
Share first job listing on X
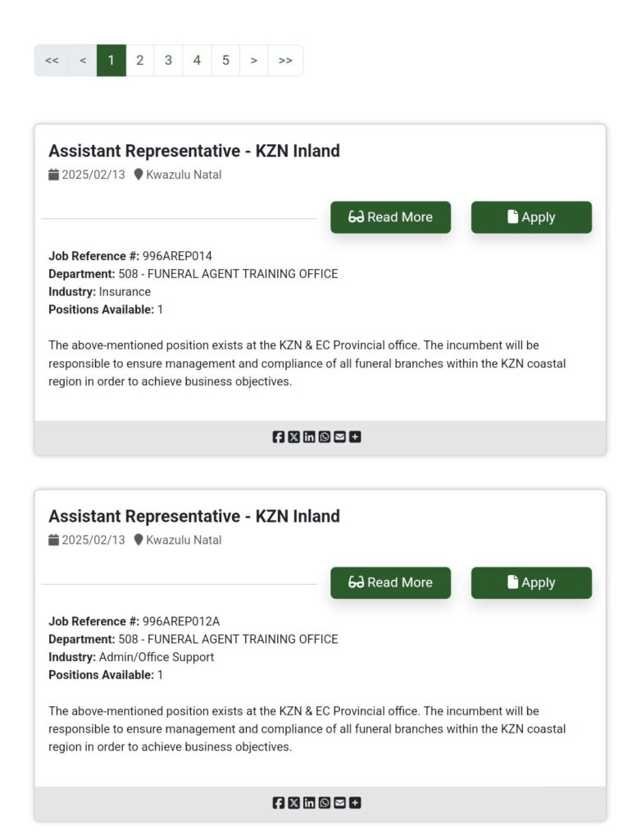pyautogui.click(x=294, y=437)
